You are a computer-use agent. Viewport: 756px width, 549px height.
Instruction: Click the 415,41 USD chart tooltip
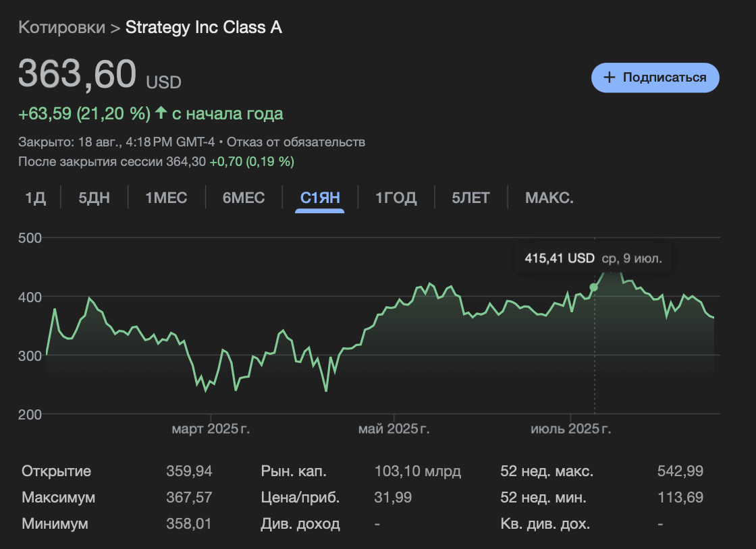pyautogui.click(x=593, y=258)
